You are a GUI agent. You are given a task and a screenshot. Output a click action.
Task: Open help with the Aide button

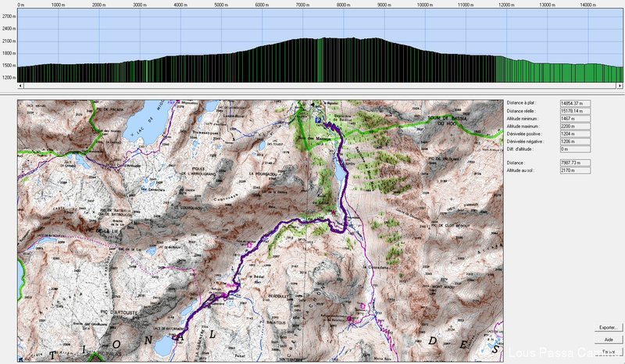click(x=608, y=340)
